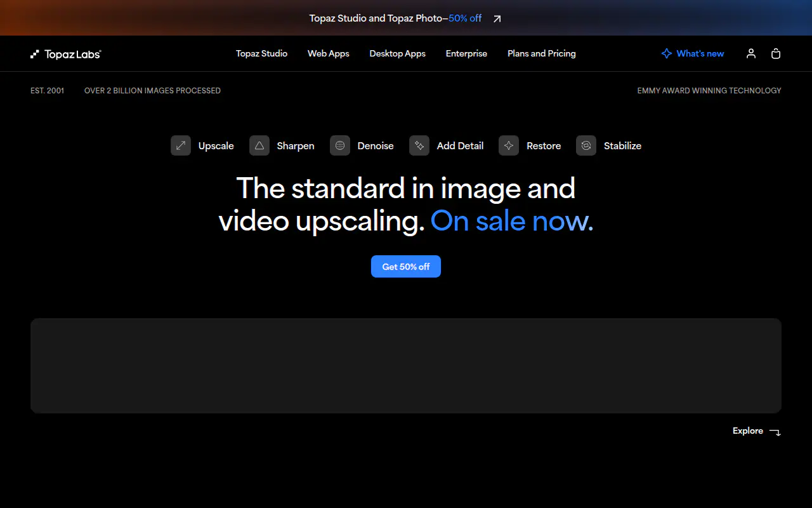
Task: Open the Web Apps menu
Action: [x=329, y=54]
